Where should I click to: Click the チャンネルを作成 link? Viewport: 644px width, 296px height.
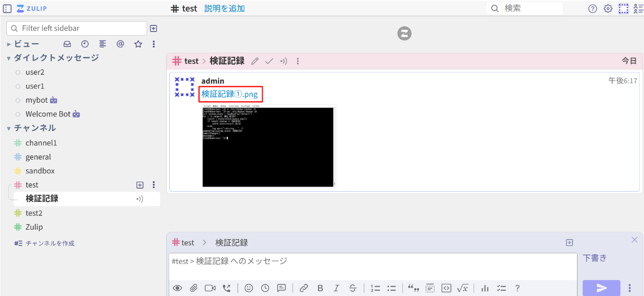50,243
